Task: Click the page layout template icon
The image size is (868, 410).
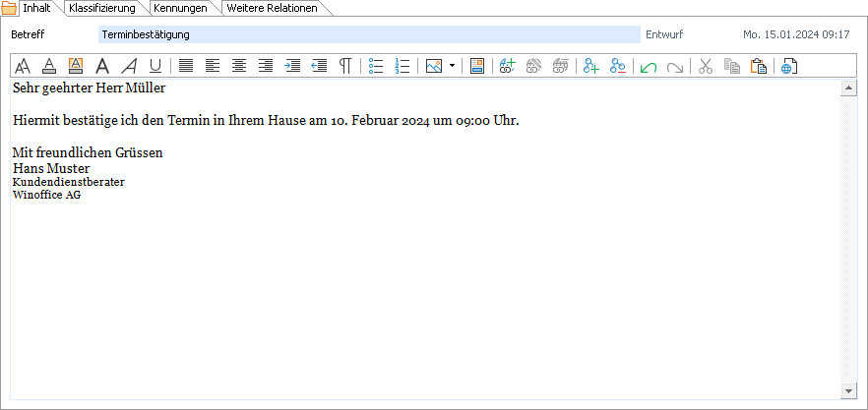Action: pyautogui.click(x=476, y=67)
